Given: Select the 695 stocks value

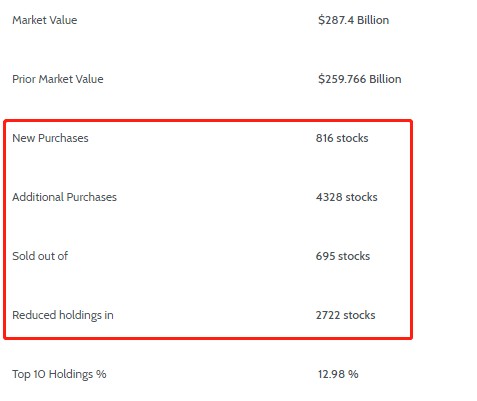Looking at the screenshot, I should coord(343,256).
